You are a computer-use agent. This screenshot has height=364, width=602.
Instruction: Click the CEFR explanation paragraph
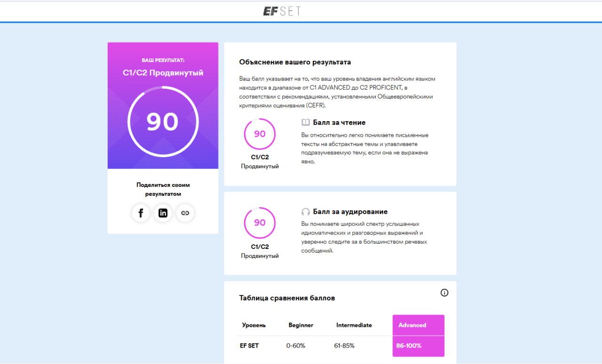337,92
